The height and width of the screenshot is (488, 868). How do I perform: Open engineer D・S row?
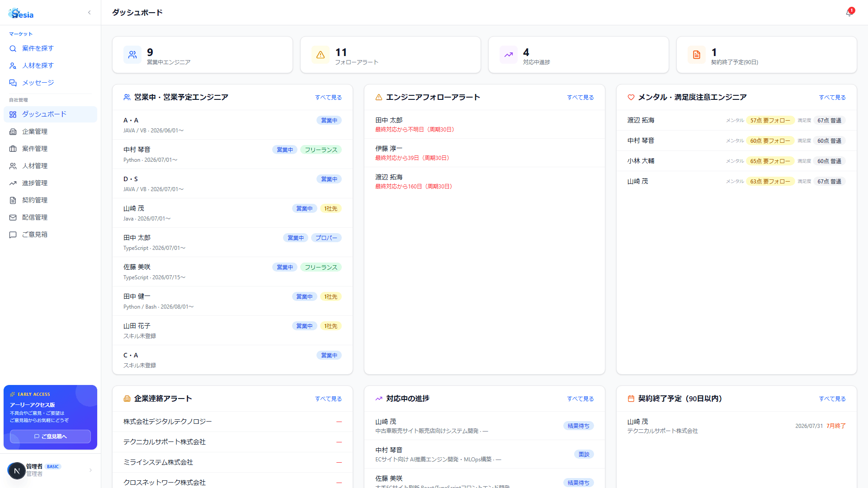[232, 184]
